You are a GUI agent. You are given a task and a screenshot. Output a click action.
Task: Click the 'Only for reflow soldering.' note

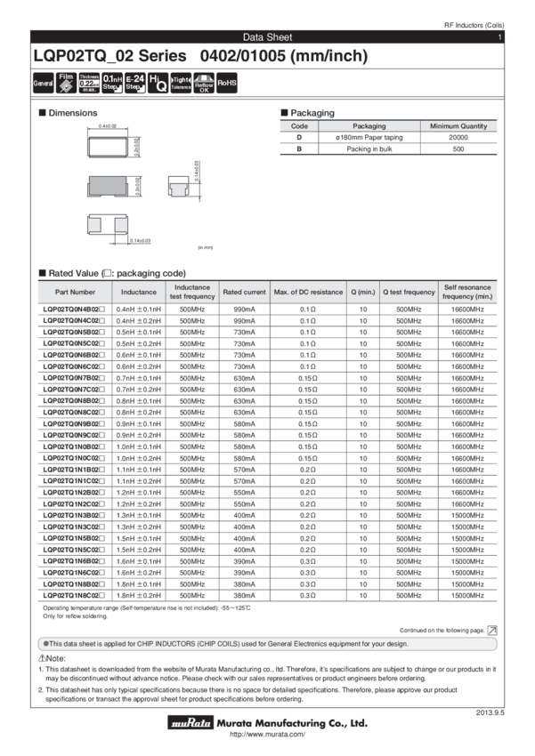[x=76, y=616]
